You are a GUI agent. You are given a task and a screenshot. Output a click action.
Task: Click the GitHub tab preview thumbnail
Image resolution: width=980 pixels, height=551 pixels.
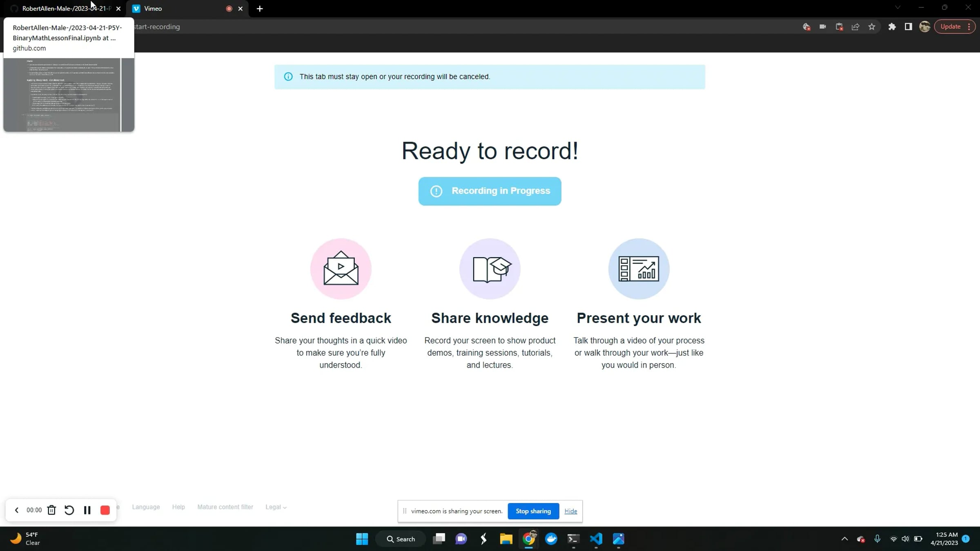[x=69, y=95]
